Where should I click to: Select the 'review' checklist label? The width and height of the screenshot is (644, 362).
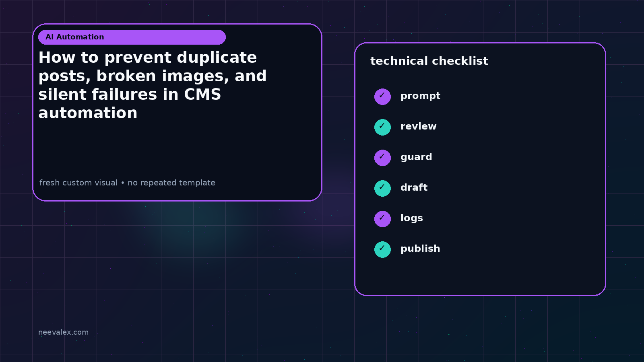[418, 126]
